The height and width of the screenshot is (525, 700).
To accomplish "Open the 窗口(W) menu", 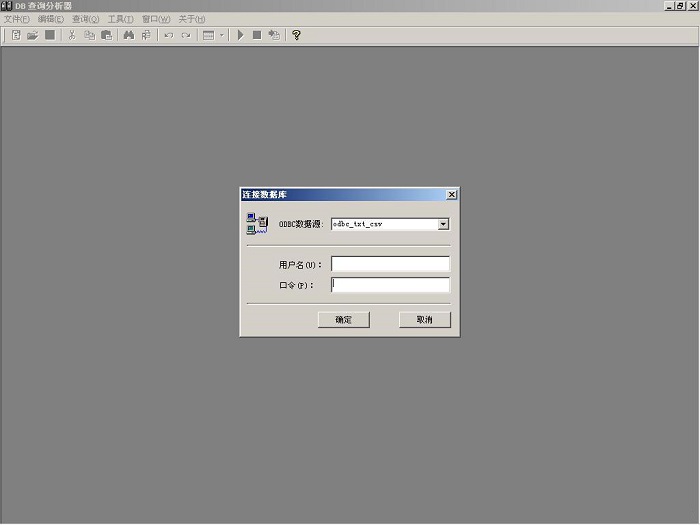I will [x=156, y=19].
